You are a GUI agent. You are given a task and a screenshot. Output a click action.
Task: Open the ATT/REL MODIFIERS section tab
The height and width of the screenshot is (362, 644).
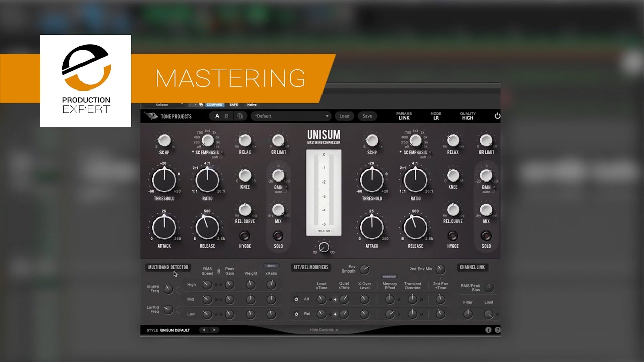310,267
